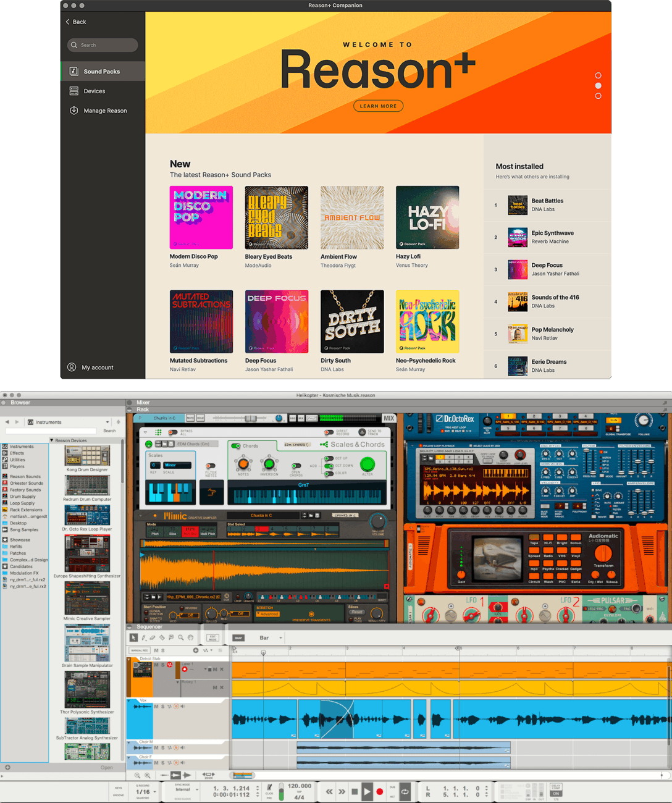Select Players in the Browser location list

click(17, 466)
